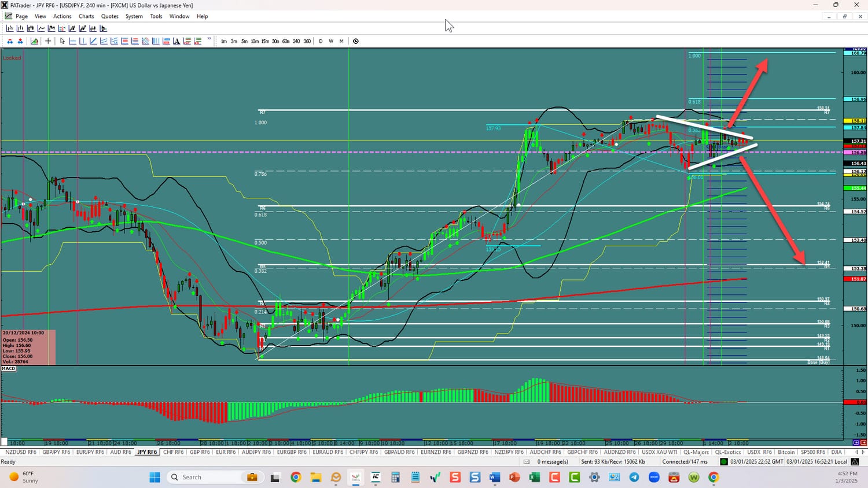868x488 pixels.
Task: Click the 60m timeframe button
Action: point(286,41)
